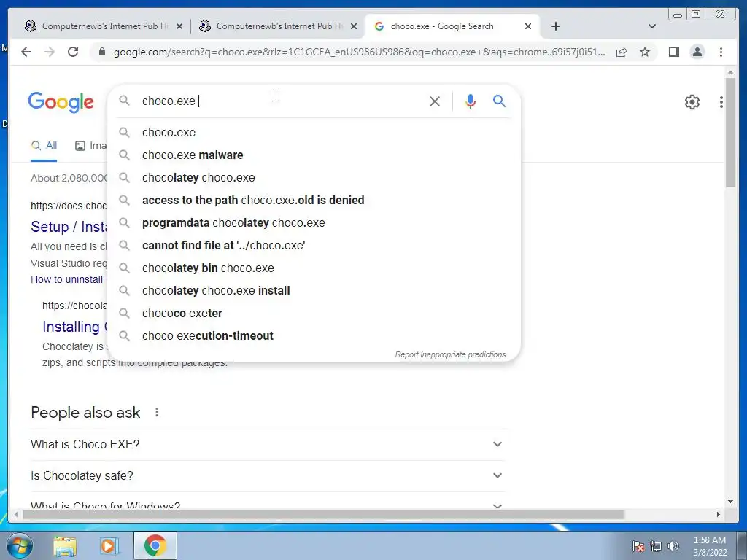Open Windows Explorer from the taskbar
Screen dimensions: 747x560
[x=65, y=545]
